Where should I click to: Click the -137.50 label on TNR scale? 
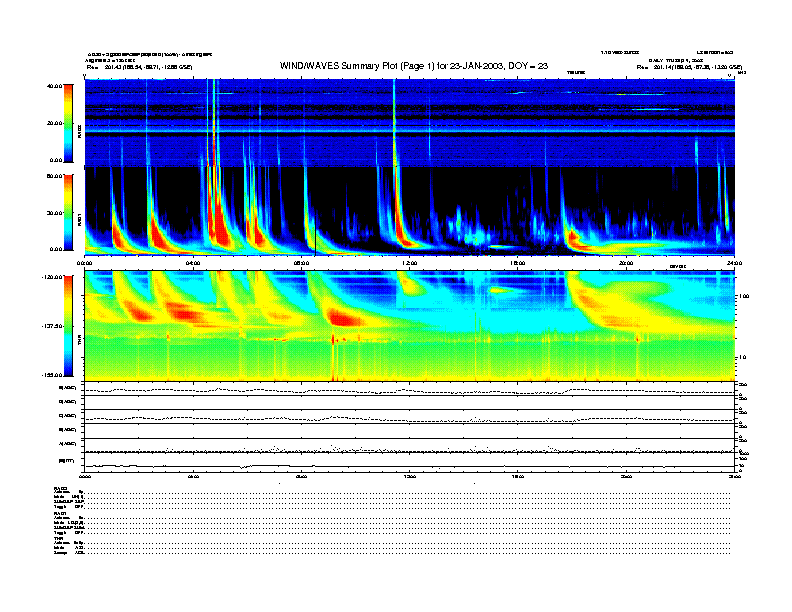tap(52, 326)
